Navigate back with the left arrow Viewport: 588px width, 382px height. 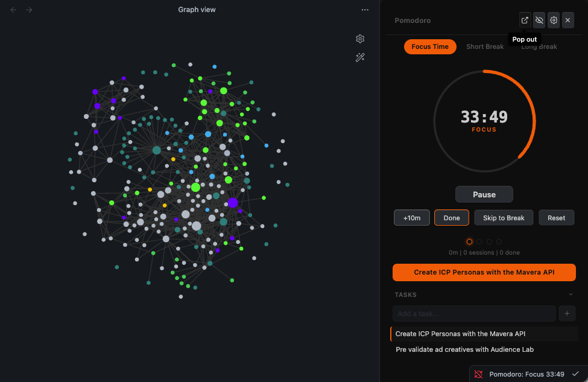click(13, 10)
